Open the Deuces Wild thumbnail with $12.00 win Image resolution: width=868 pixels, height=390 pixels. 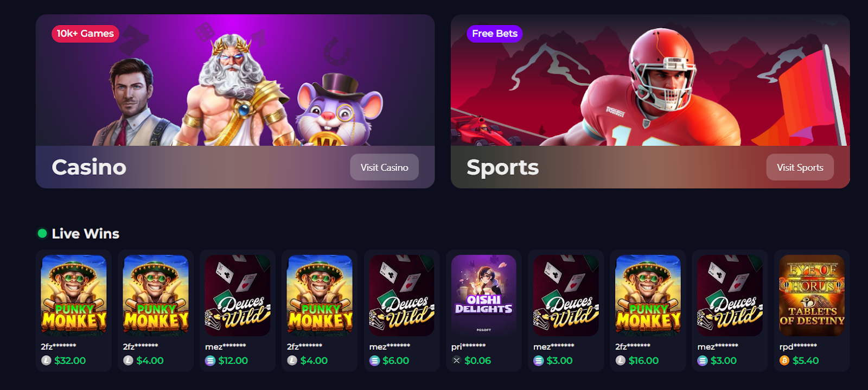pos(238,296)
